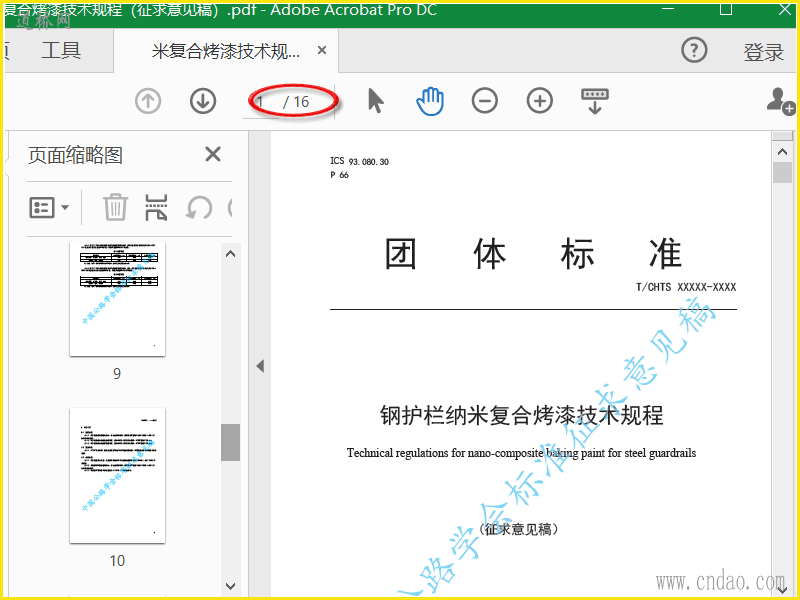
Task: Go to next page with down arrow
Action: click(x=203, y=101)
